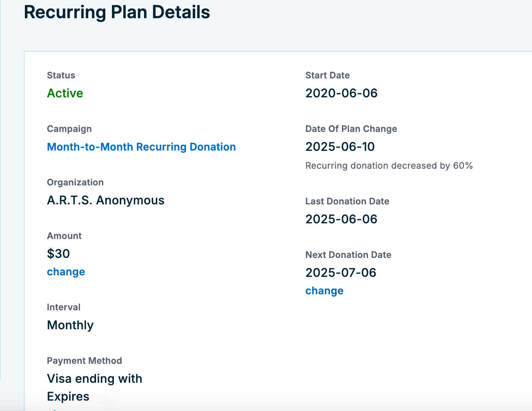Click the $30 amount value
This screenshot has width=532, height=411.
[58, 254]
